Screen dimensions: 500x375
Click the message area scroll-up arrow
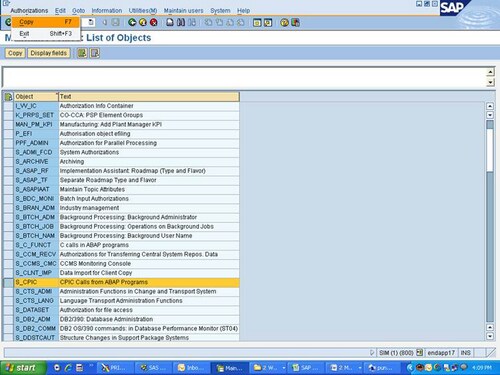click(x=490, y=72)
